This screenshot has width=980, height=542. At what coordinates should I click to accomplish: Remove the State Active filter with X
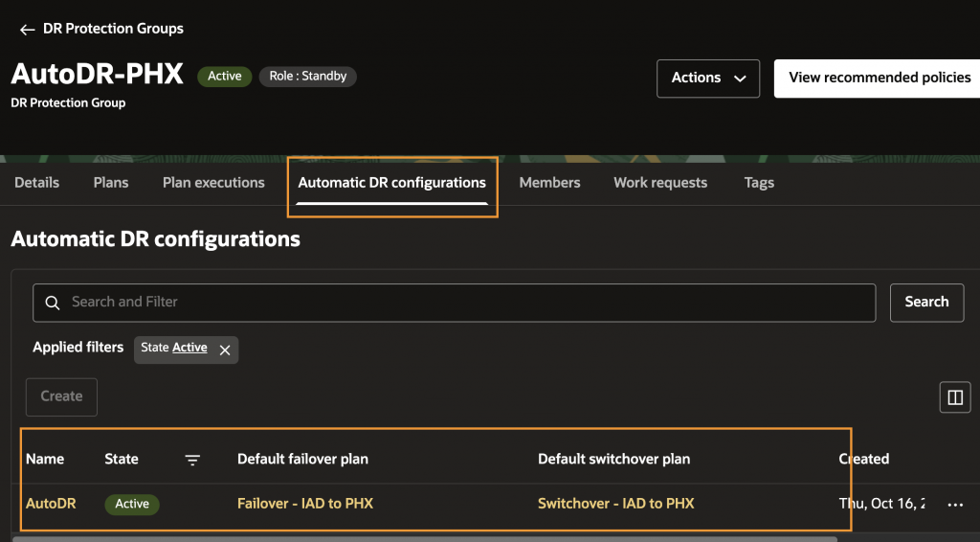point(225,350)
